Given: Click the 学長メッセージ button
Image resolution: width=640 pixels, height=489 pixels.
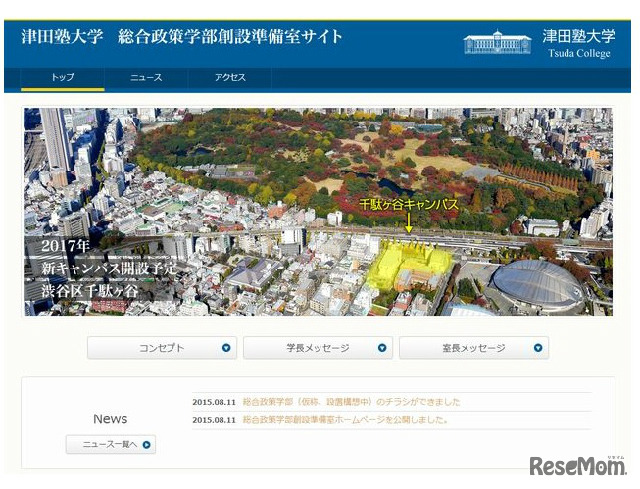Looking at the screenshot, I should tap(318, 348).
